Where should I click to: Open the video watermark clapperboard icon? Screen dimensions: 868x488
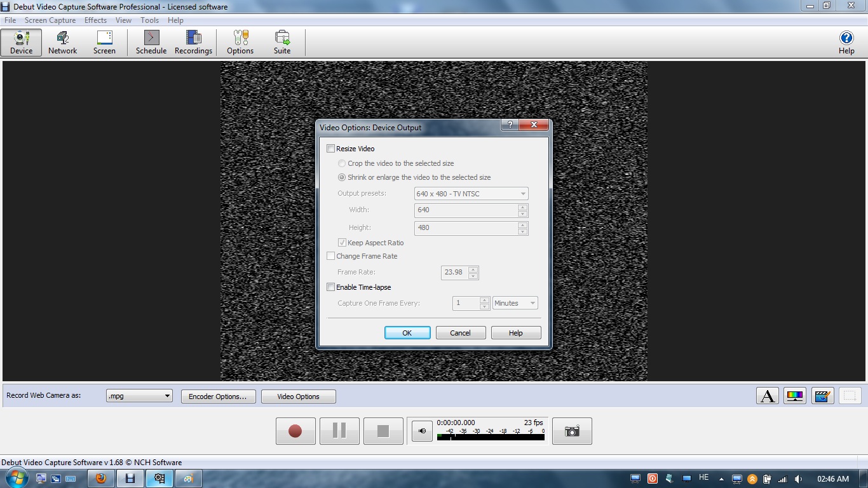tap(822, 396)
